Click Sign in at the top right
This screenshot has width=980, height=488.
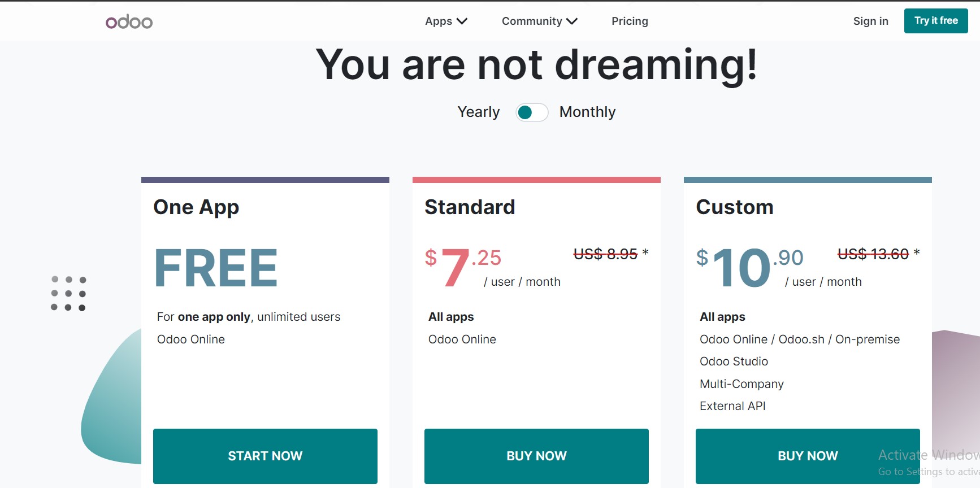click(870, 21)
